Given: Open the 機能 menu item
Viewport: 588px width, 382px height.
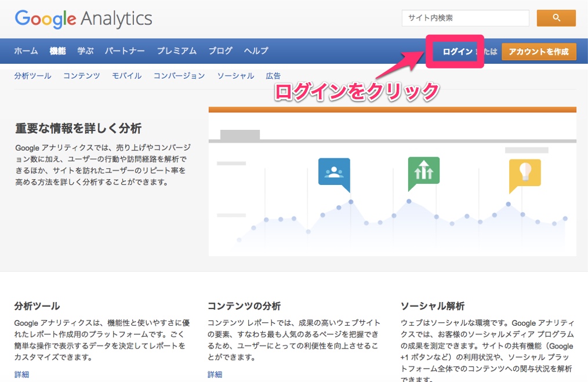Looking at the screenshot, I should tap(58, 50).
